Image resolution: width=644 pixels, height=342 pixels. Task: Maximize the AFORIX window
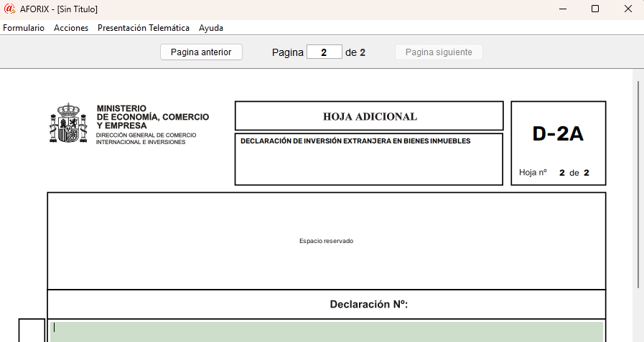coord(594,9)
